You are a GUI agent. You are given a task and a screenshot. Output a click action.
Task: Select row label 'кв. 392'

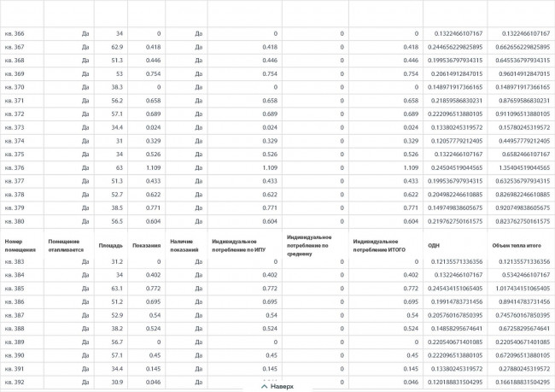click(x=15, y=383)
